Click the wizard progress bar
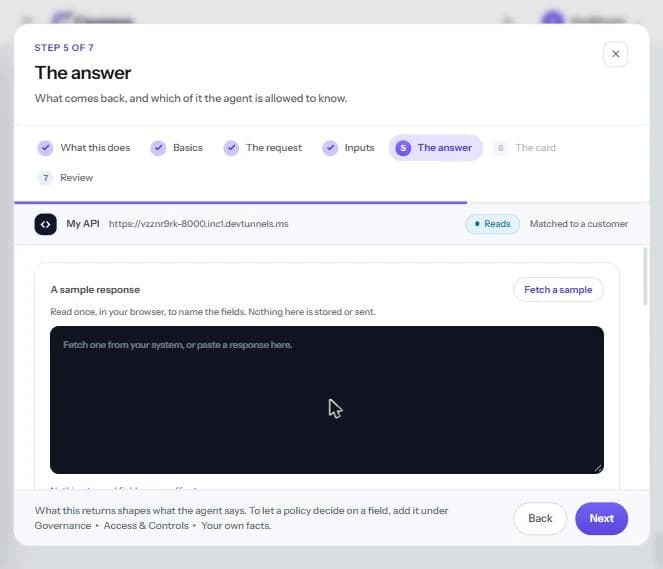The width and height of the screenshot is (663, 569). 332,203
